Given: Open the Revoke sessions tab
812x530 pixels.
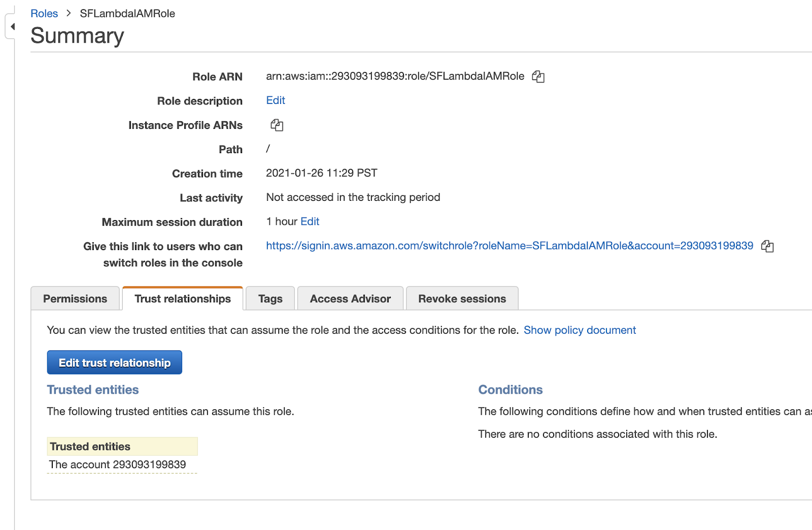Looking at the screenshot, I should click(x=462, y=299).
